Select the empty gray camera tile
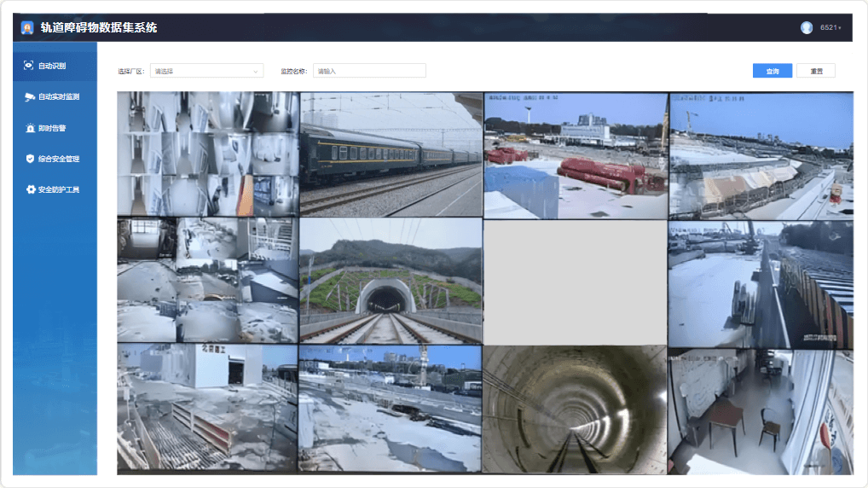This screenshot has width=868, height=488. (x=575, y=282)
